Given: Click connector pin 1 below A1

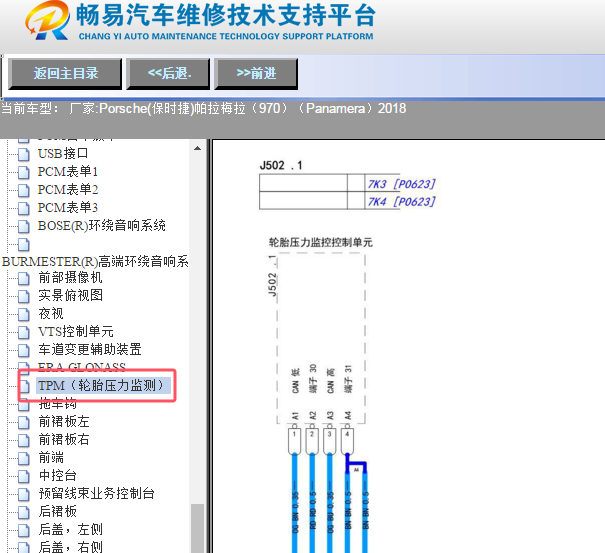Looking at the screenshot, I should point(294,440).
